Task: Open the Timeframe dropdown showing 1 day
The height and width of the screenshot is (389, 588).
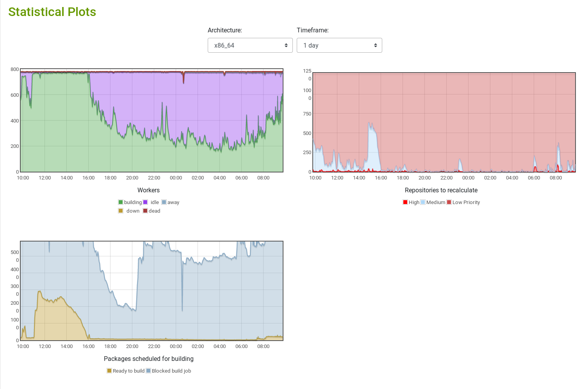Action: point(339,45)
